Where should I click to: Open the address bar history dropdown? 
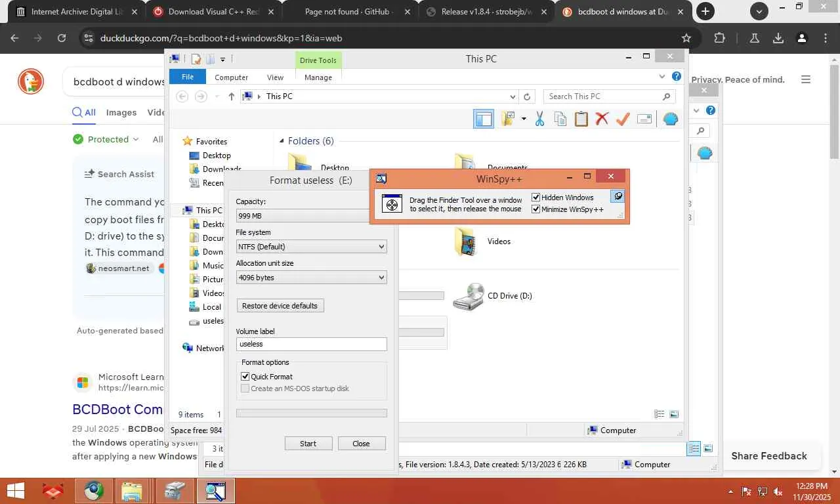click(x=513, y=96)
